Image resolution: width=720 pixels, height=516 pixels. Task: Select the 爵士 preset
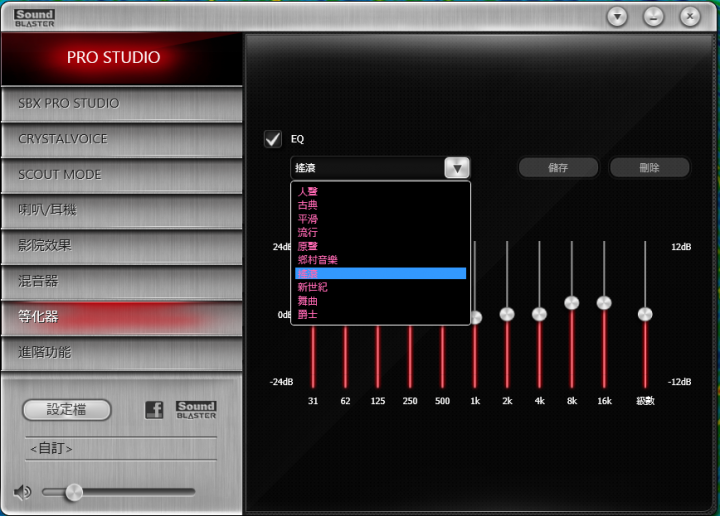click(380, 314)
